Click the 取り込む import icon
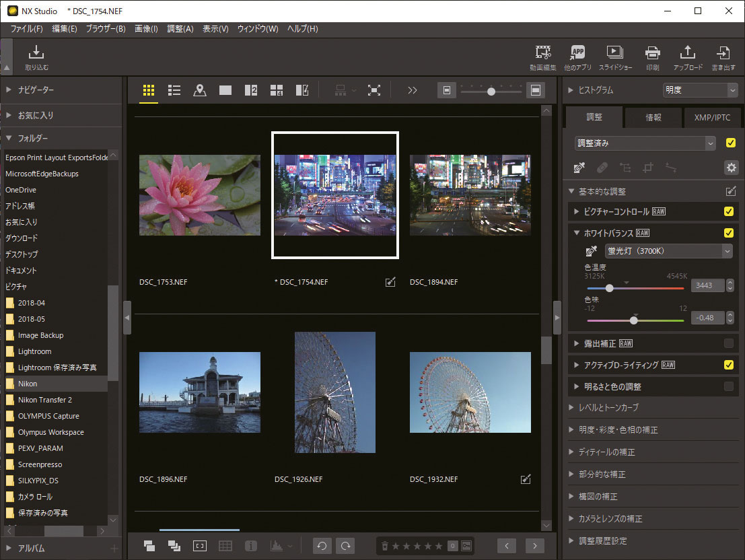 36,58
